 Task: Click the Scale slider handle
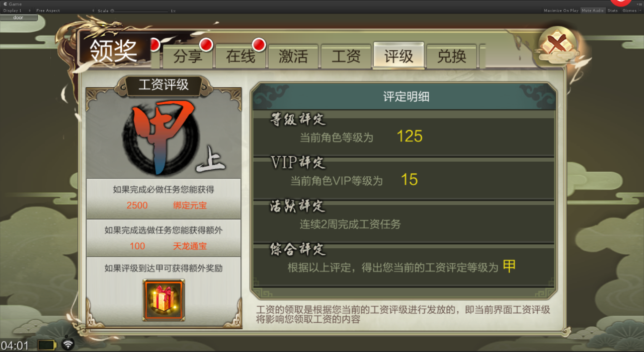112,11
